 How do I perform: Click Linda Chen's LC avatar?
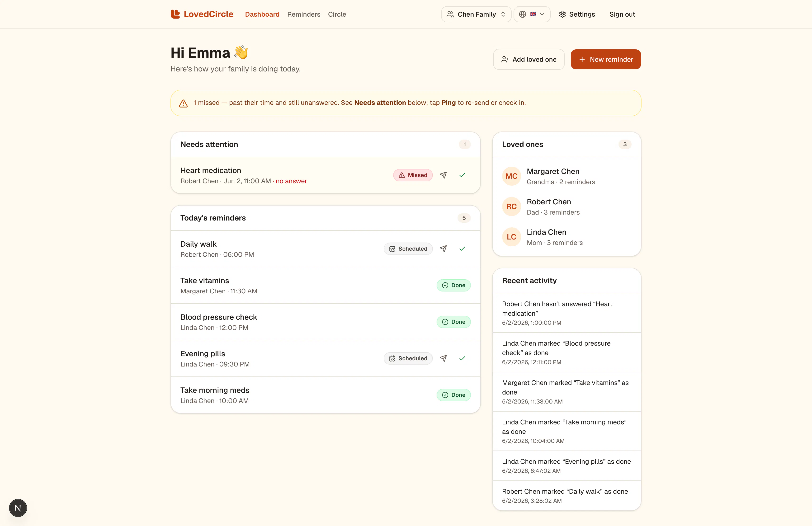click(511, 237)
